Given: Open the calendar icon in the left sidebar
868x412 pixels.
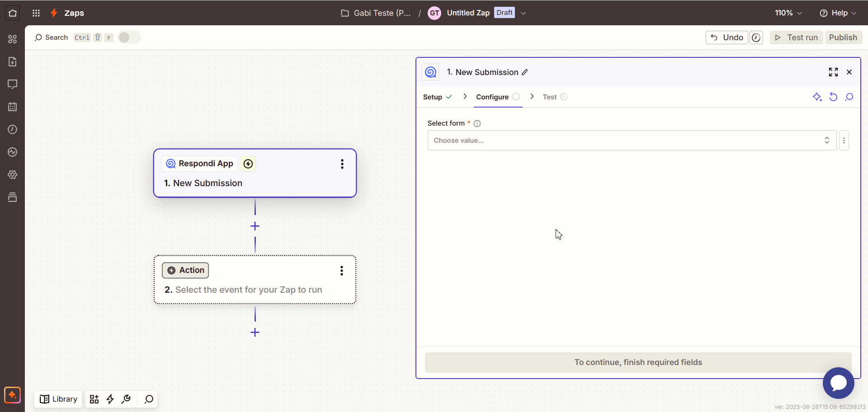Looking at the screenshot, I should tap(13, 107).
